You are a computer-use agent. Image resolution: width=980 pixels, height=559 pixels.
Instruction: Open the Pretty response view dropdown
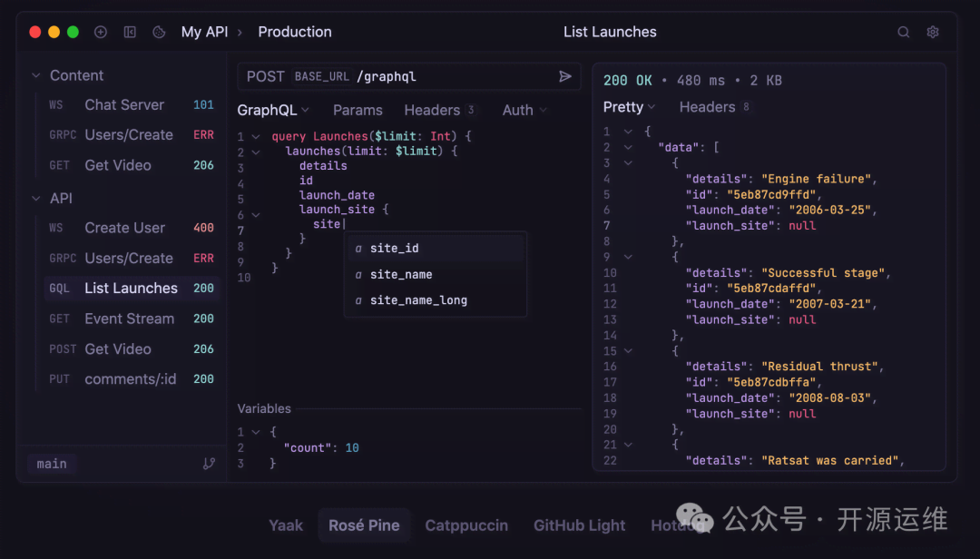point(629,107)
